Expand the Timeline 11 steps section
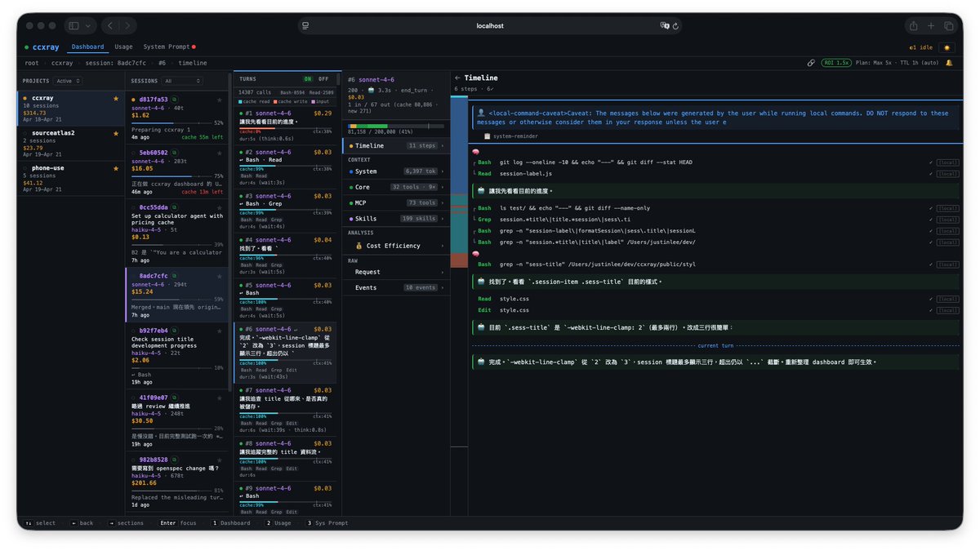Image resolution: width=980 pixels, height=551 pixels. pyautogui.click(x=396, y=145)
